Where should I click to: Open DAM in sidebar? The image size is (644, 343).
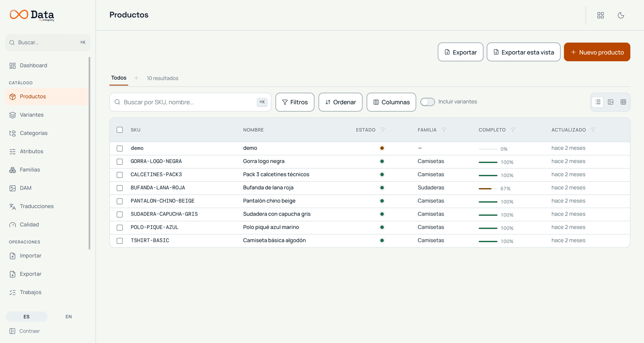click(x=47, y=188)
